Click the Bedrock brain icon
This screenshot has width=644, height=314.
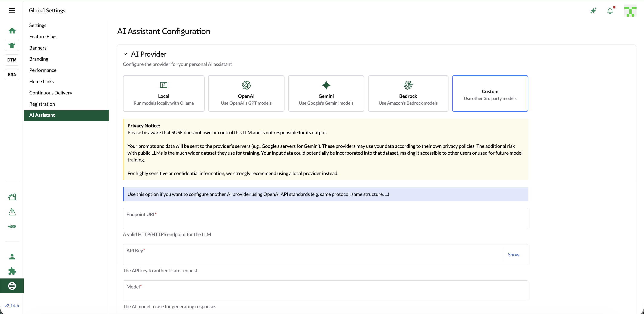pyautogui.click(x=408, y=85)
